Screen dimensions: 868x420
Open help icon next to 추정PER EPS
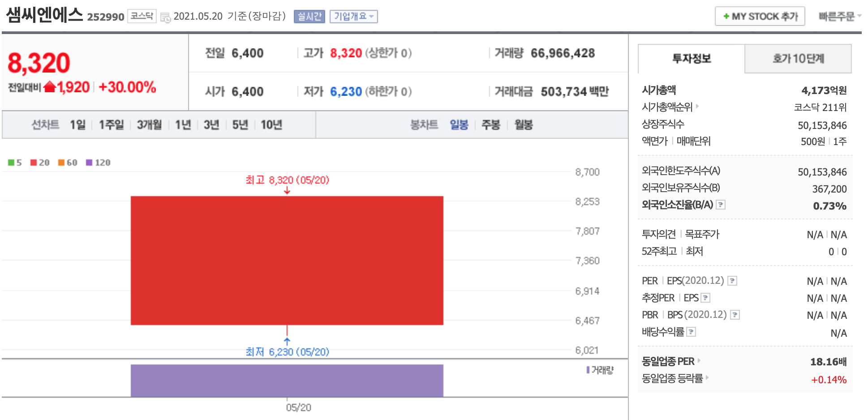pyautogui.click(x=705, y=298)
